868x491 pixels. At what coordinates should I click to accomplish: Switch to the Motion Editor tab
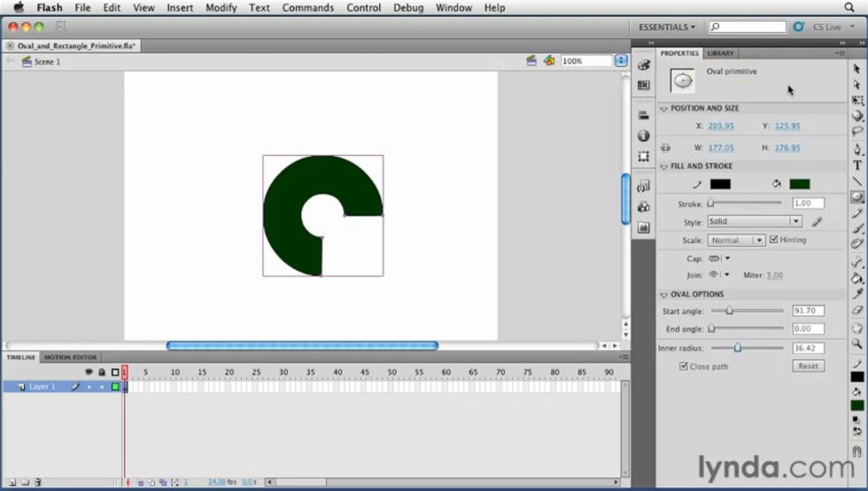[x=70, y=357]
